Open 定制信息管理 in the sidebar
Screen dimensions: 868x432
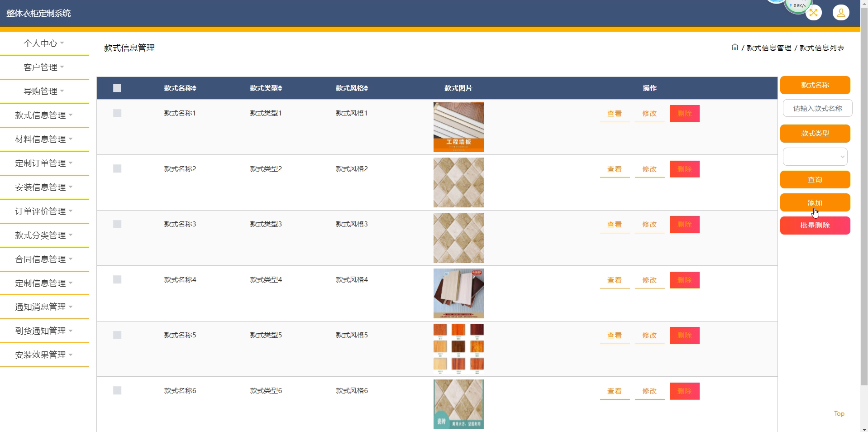coord(44,283)
